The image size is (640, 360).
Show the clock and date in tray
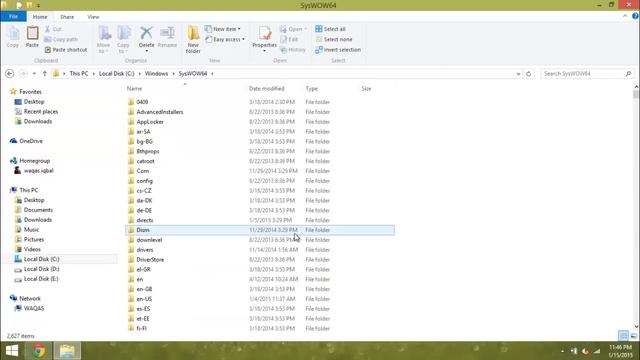coord(620,351)
